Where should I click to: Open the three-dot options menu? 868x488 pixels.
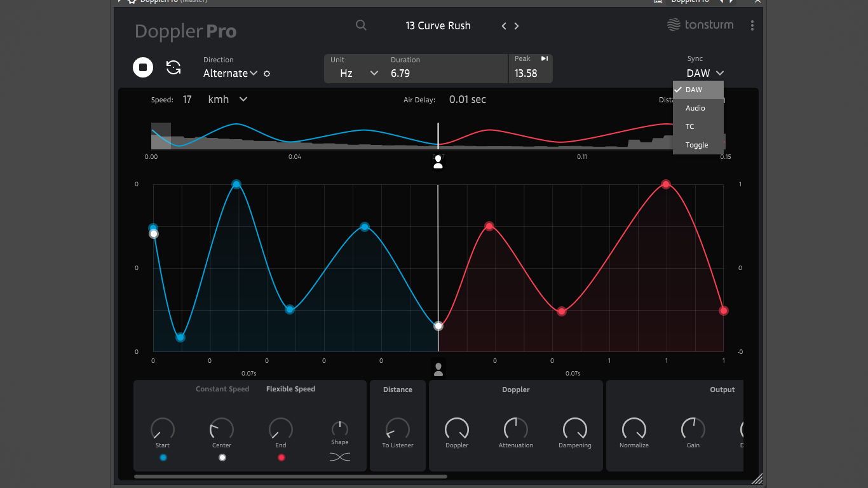coord(752,25)
